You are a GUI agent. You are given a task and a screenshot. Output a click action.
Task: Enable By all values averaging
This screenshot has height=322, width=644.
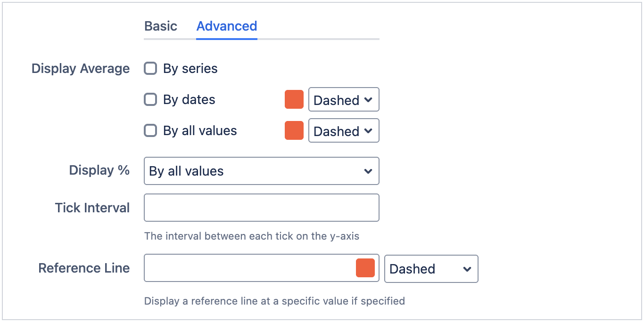point(150,130)
